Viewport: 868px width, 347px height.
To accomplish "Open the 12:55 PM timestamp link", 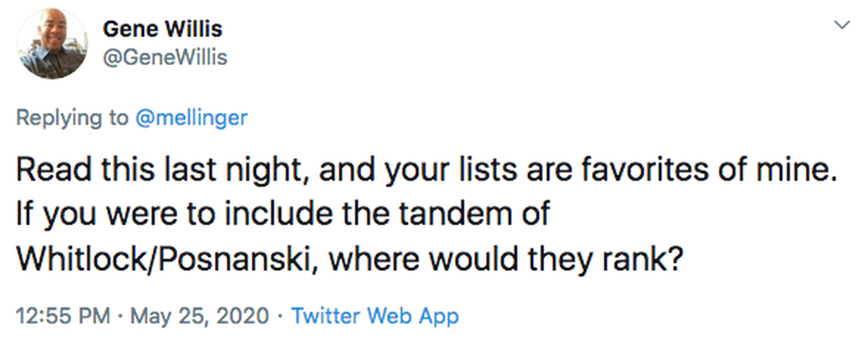I will (63, 316).
